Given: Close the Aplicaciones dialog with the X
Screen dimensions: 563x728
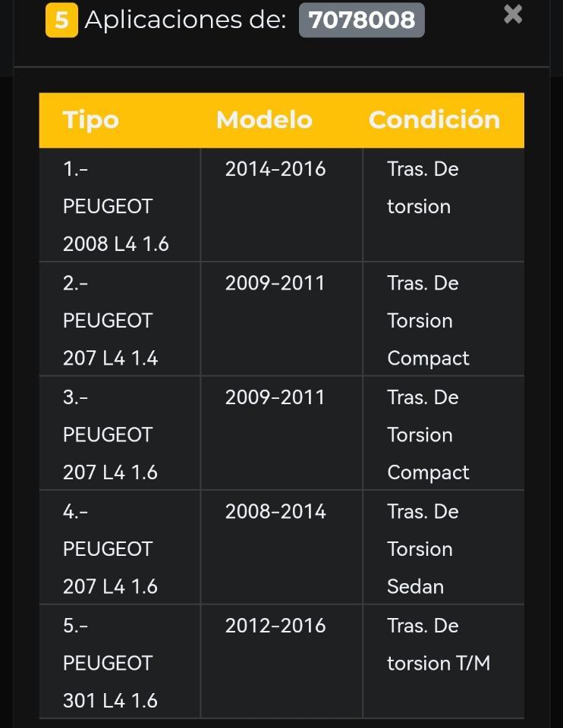Looking at the screenshot, I should (x=513, y=14).
